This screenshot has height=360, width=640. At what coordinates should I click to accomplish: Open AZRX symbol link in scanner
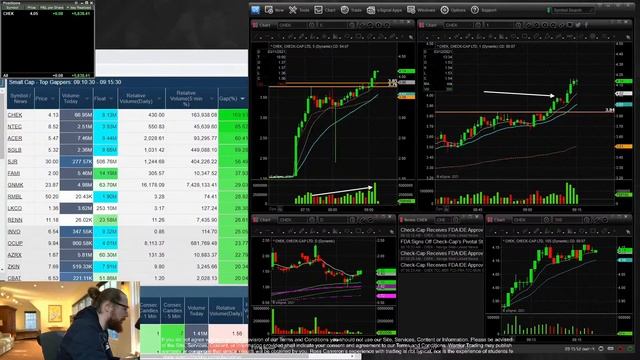[x=15, y=255]
